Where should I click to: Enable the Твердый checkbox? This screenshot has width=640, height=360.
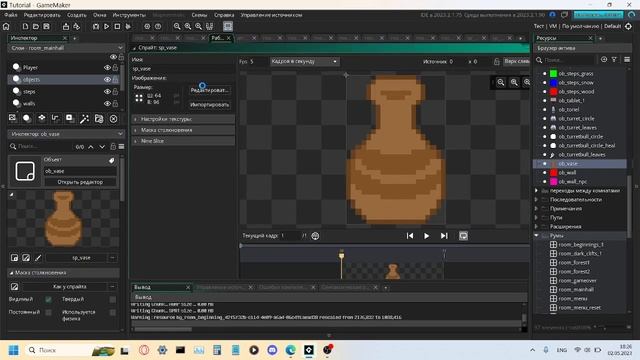(x=113, y=300)
